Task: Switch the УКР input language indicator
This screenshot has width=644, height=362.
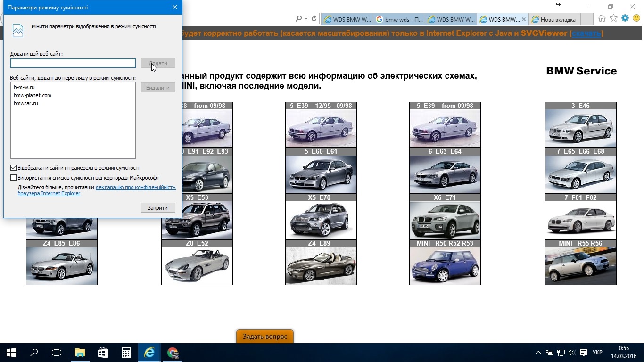Action: pos(597,353)
